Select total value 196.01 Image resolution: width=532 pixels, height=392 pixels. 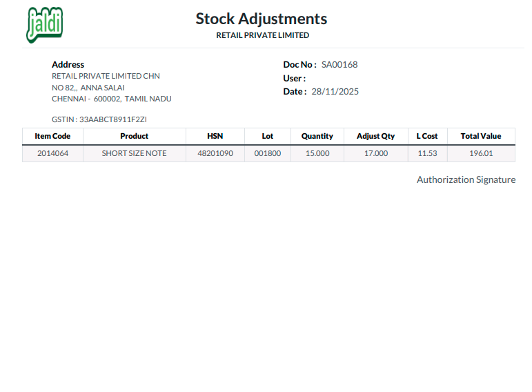[481, 153]
